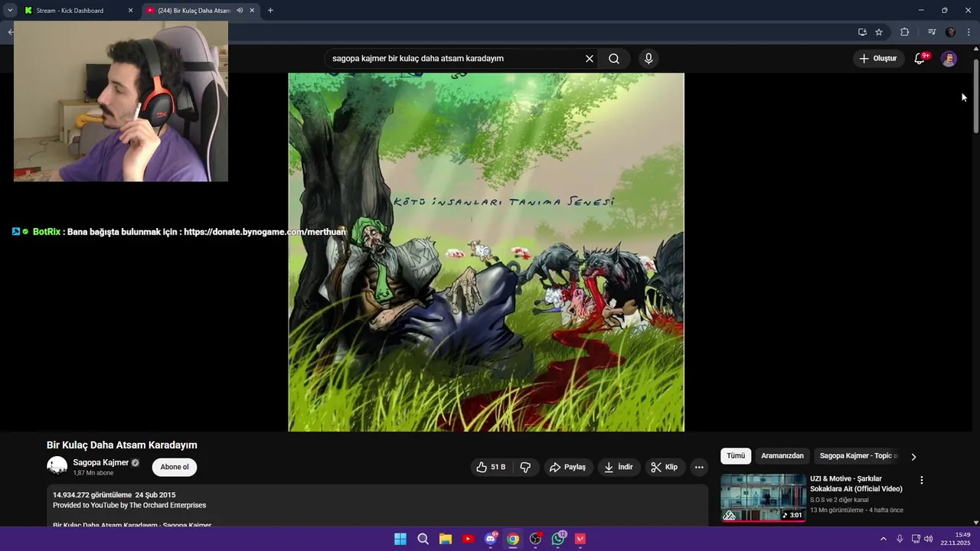The image size is (980, 551).
Task: Click the page vertical scrollbar thumb
Action: 975,95
